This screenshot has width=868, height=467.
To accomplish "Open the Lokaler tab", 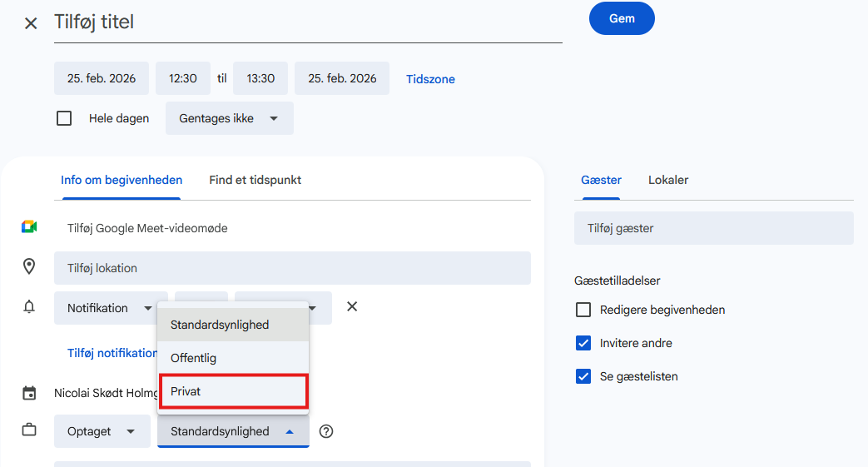I will pos(668,180).
